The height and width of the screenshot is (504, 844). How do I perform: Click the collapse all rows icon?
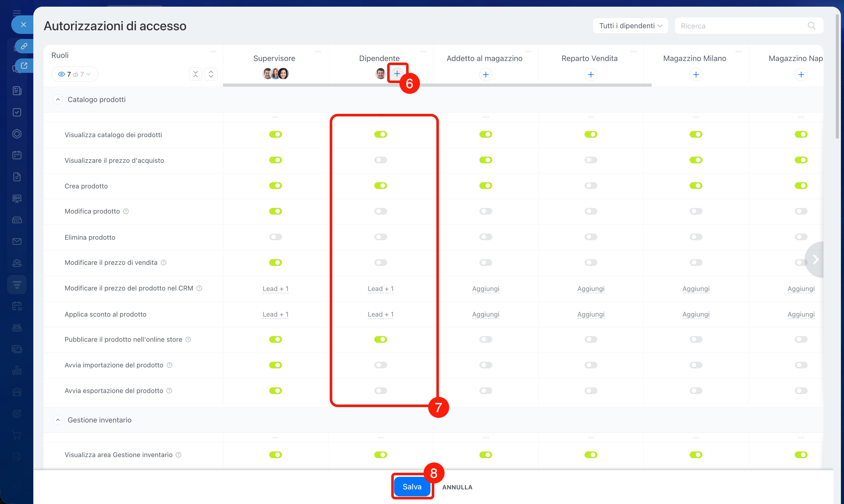[195, 74]
